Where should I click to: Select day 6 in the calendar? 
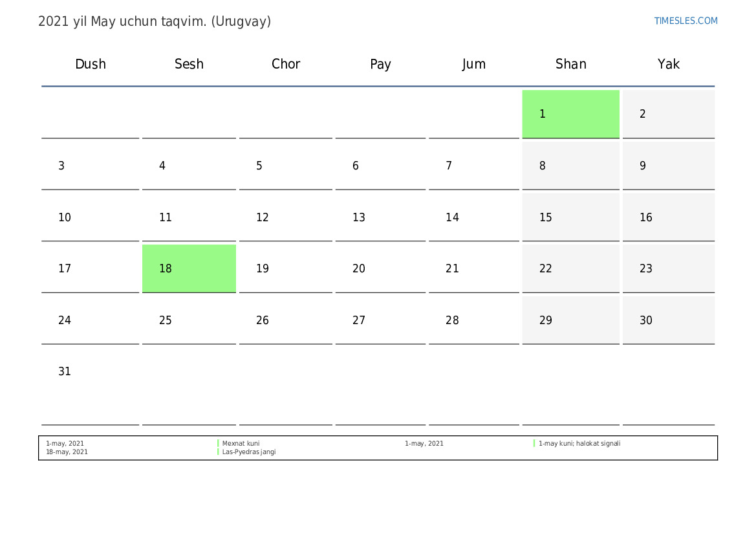380,166
